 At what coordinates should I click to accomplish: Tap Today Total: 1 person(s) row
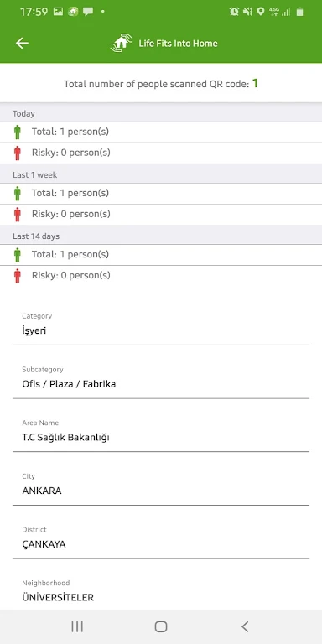[x=161, y=132]
